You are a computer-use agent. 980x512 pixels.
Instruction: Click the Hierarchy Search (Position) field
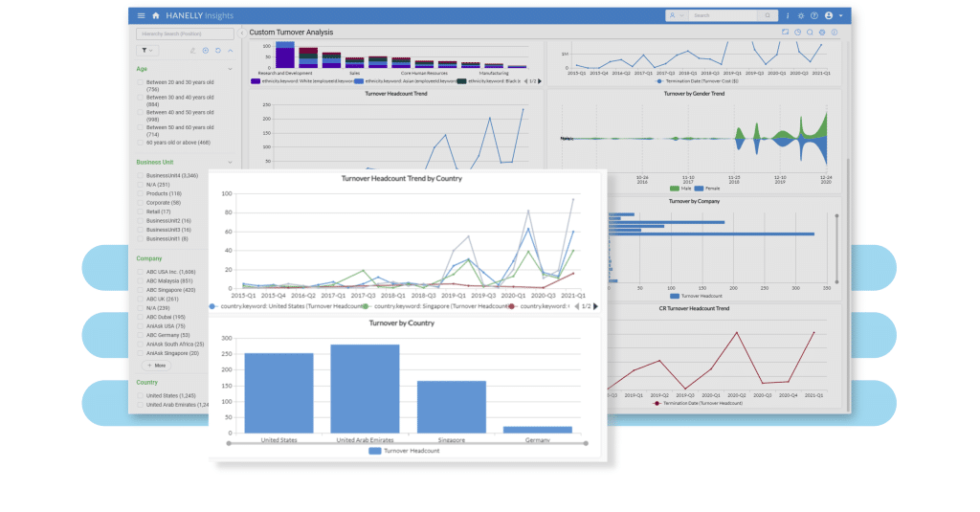185,33
